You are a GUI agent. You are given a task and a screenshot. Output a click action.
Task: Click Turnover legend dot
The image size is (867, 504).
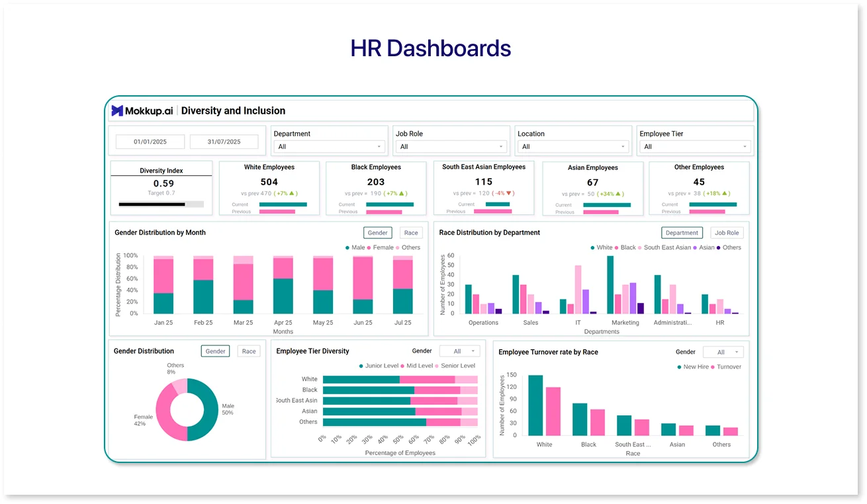coord(713,366)
